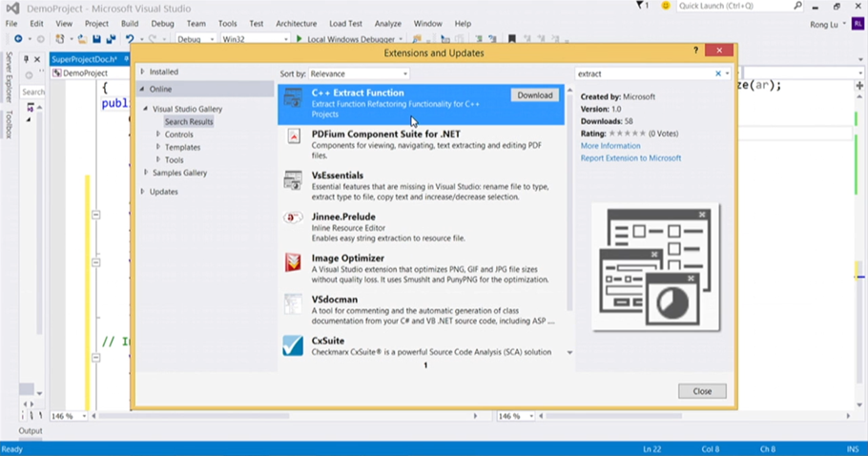This screenshot has width=868, height=456.
Task: Select Search Results in the tree
Action: (x=188, y=121)
